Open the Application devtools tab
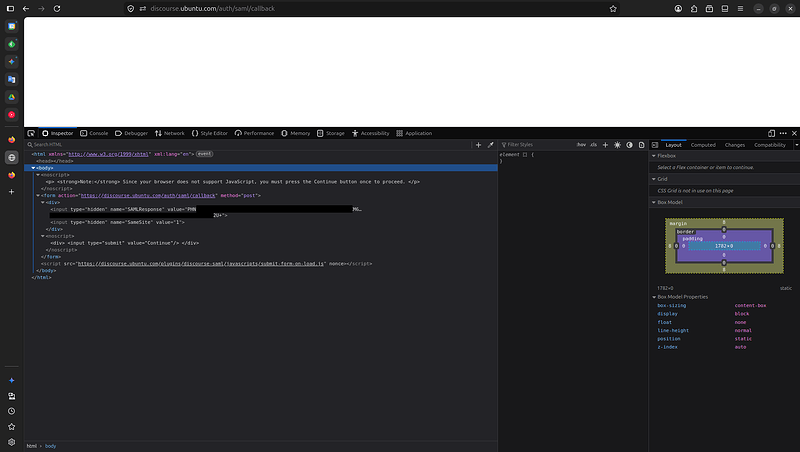This screenshot has height=452, width=800. click(414, 133)
